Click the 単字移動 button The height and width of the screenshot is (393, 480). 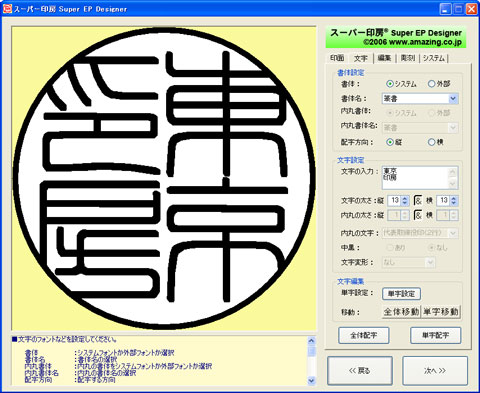click(x=441, y=312)
